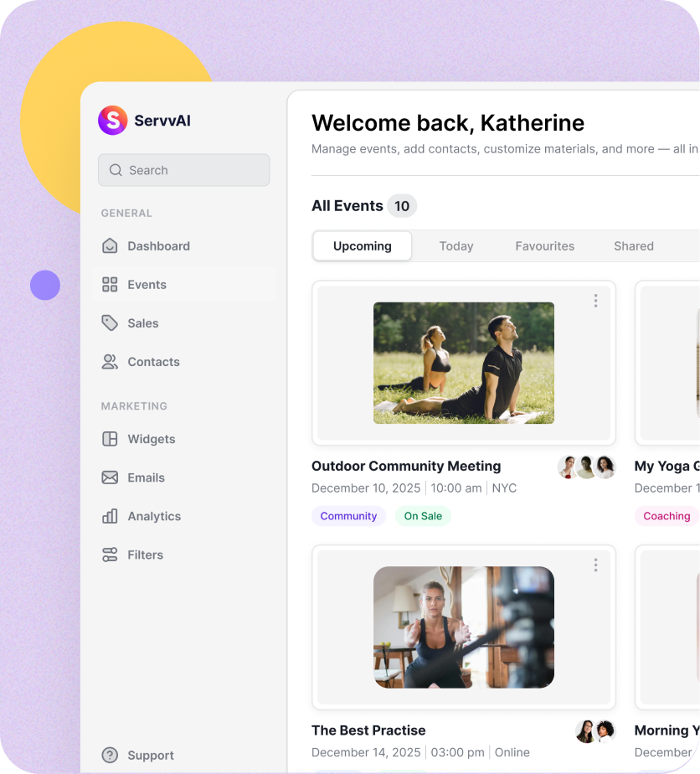Click the Widgets layout icon
The image size is (700, 774).
110,439
